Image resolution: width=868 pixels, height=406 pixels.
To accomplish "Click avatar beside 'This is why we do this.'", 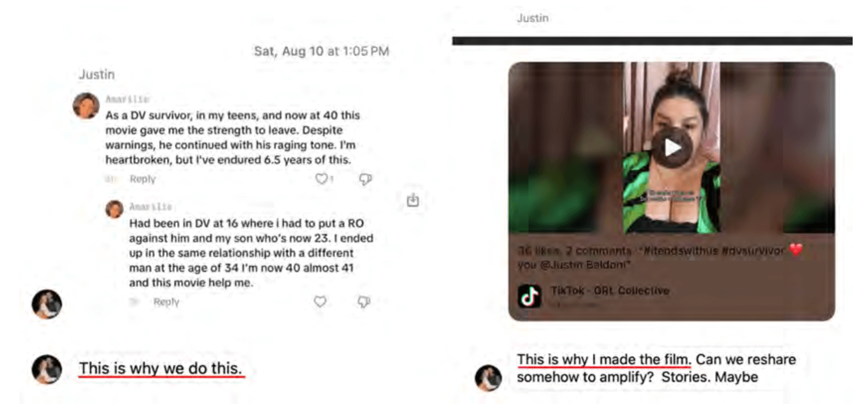I will [x=47, y=369].
